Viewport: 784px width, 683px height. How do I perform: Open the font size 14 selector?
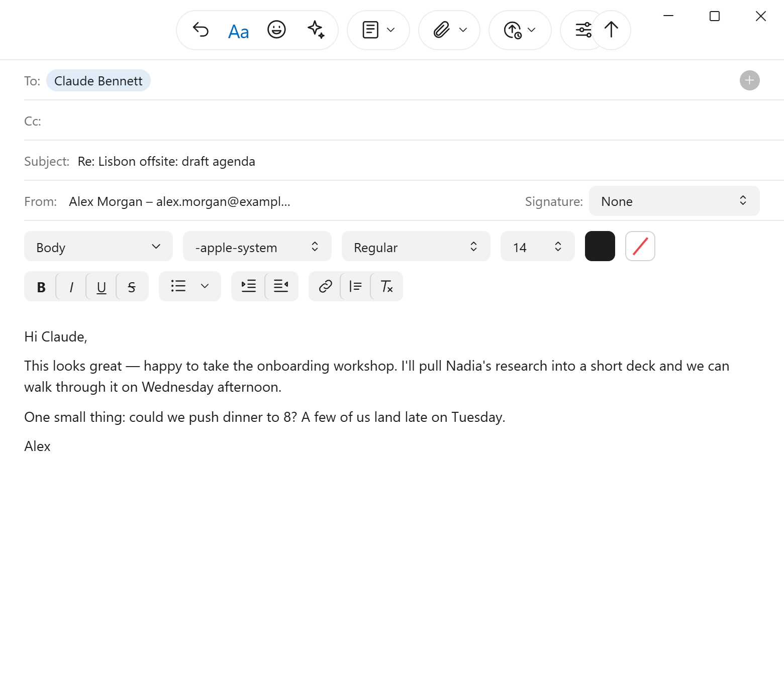[538, 246]
